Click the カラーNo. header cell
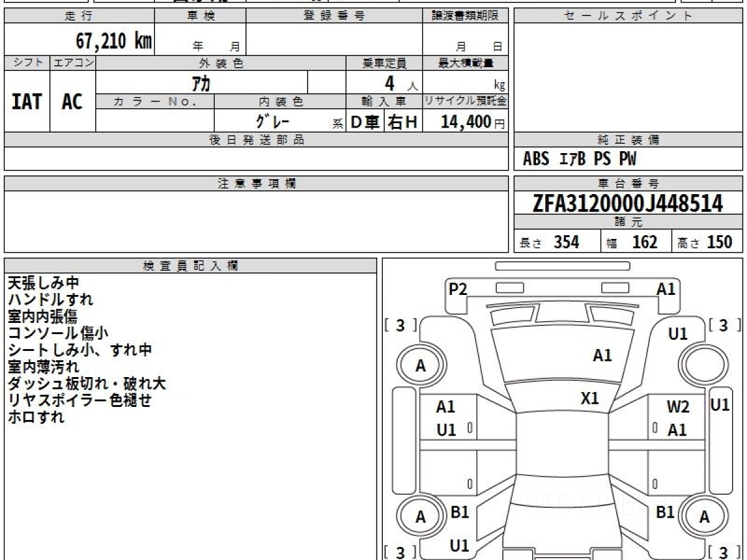The width and height of the screenshot is (747, 560). [x=155, y=101]
